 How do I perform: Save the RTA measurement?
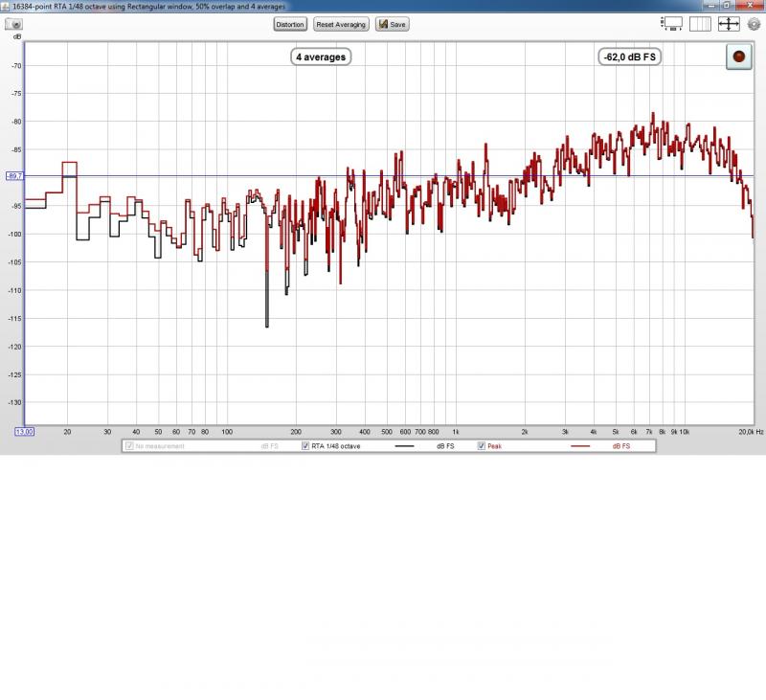tap(393, 25)
